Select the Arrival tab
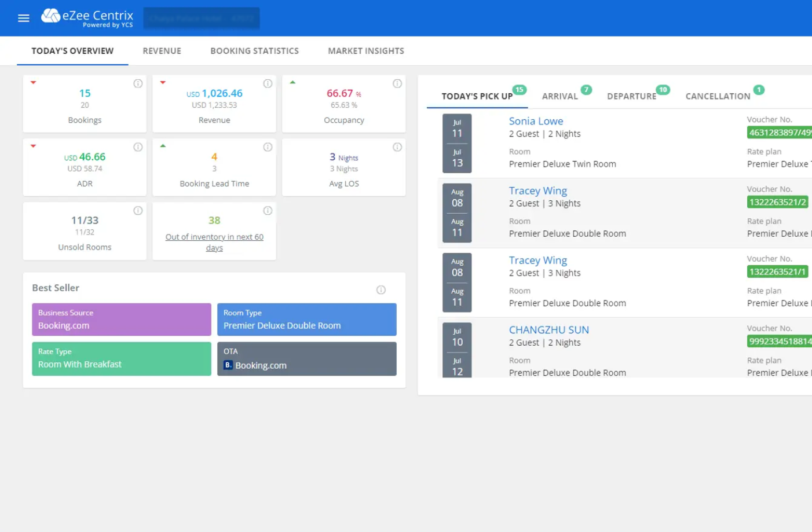The height and width of the screenshot is (532, 812). tap(560, 97)
